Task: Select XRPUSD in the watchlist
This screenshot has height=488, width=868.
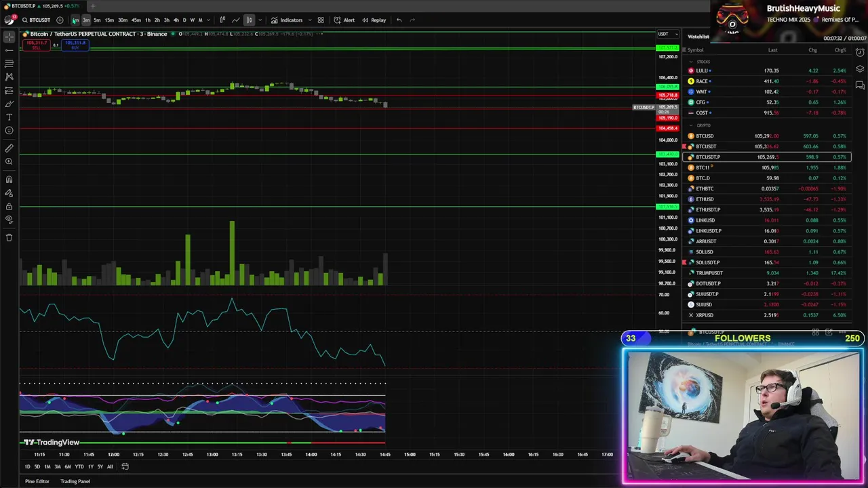Action: [768, 315]
